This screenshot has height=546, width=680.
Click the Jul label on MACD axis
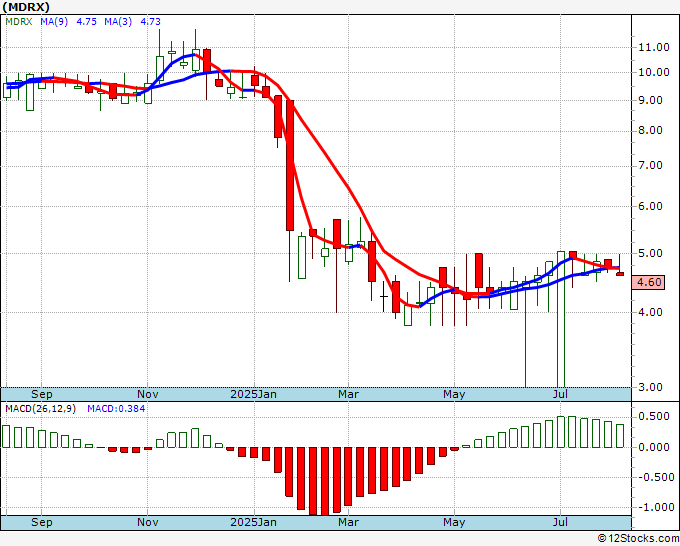560,522
